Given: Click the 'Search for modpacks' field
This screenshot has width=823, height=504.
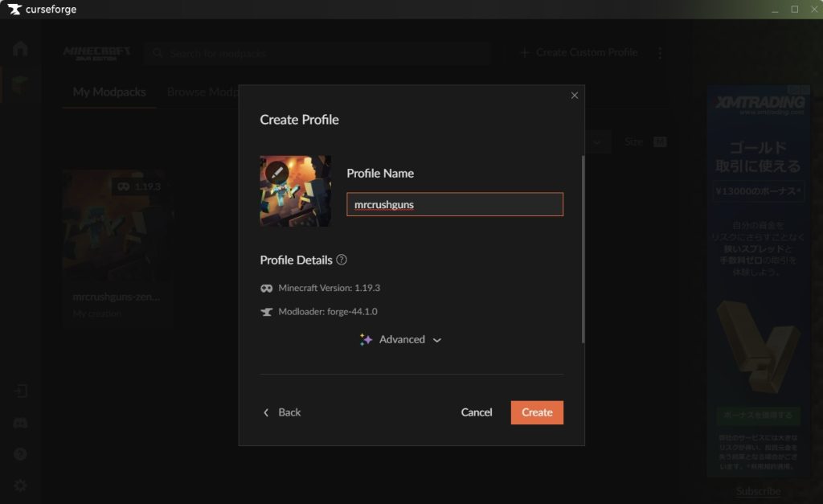Looking at the screenshot, I should (317, 53).
